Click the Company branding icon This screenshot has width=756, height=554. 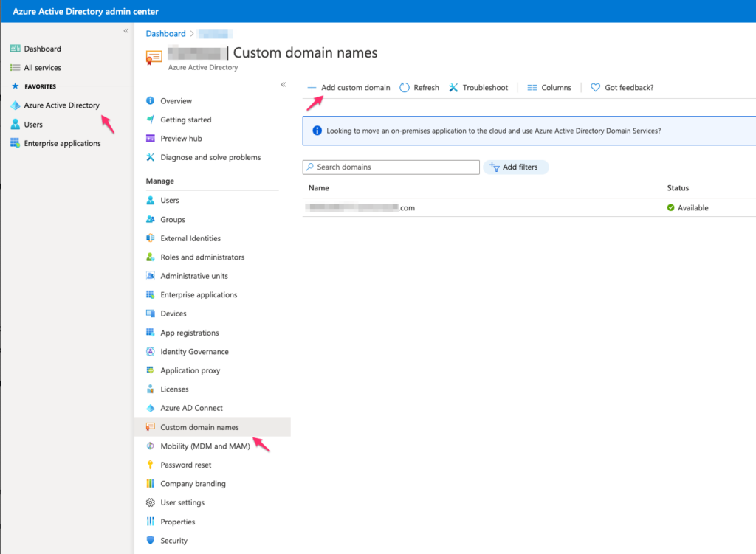point(151,483)
